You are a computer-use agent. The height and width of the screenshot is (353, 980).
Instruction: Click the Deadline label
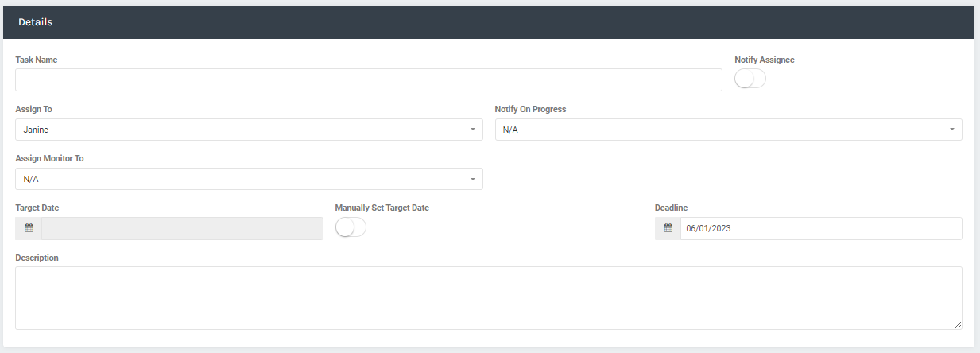tap(672, 208)
